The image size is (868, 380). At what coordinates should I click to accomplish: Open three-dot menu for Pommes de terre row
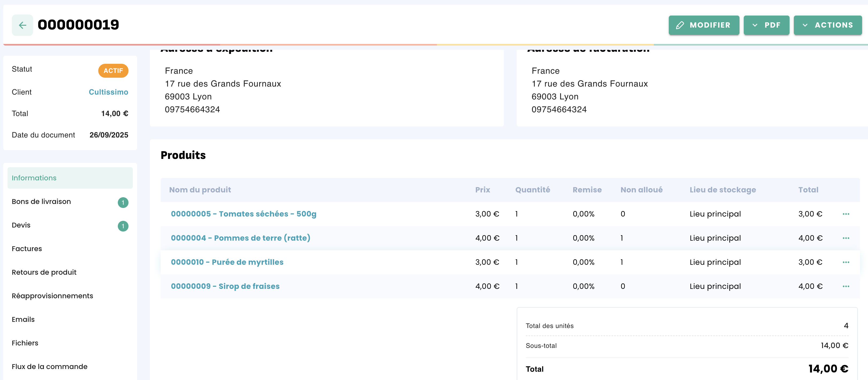tap(846, 238)
